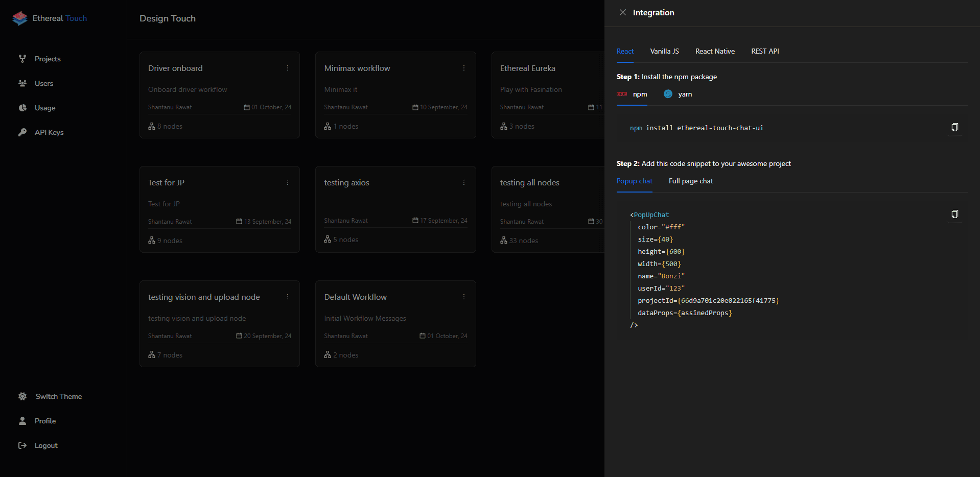Screen dimensions: 980x477
Task: Open the Default Workflow project
Action: pyautogui.click(x=395, y=324)
